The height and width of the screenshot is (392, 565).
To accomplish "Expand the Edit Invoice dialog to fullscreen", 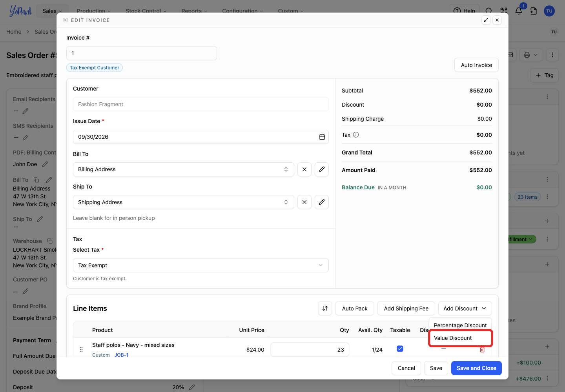I will [486, 20].
